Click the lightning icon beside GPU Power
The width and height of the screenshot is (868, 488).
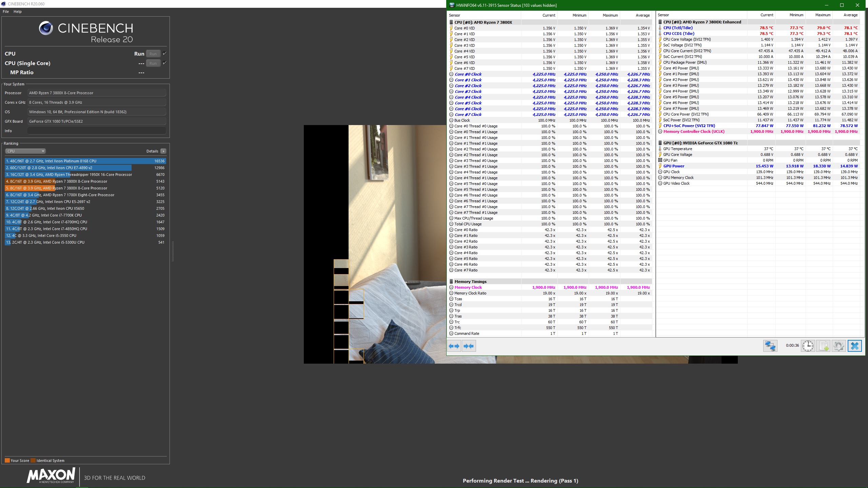pyautogui.click(x=660, y=166)
